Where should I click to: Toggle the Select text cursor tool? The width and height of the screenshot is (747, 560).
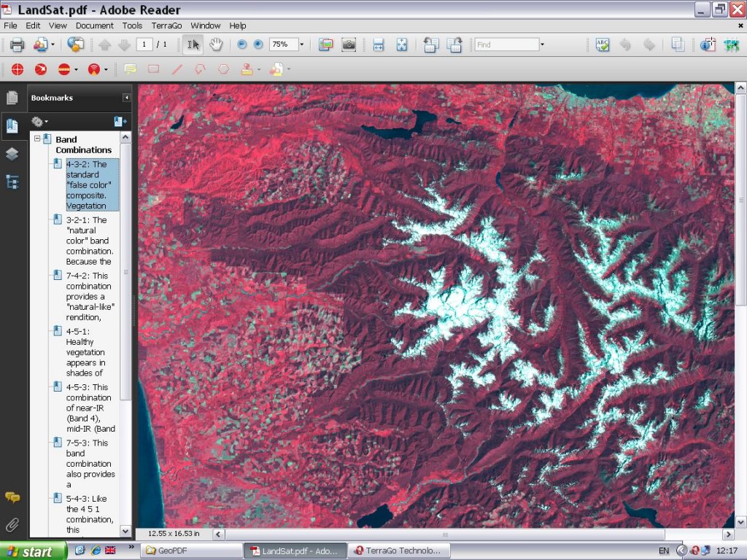193,44
